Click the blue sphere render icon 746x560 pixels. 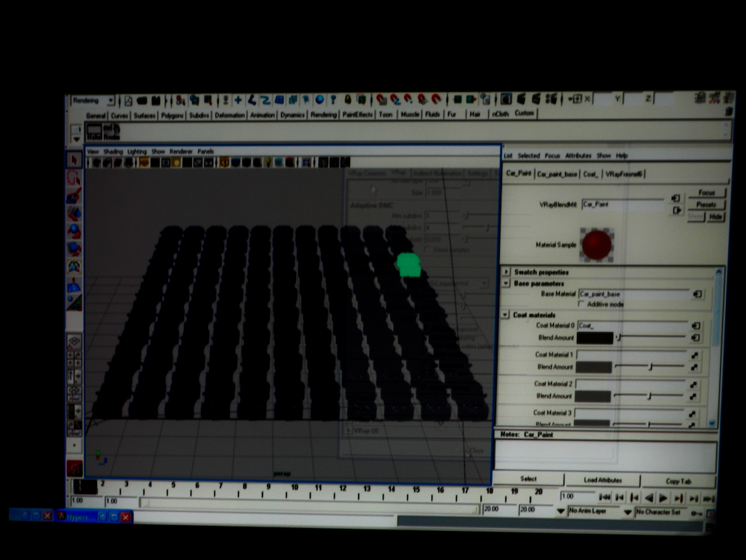[320, 99]
